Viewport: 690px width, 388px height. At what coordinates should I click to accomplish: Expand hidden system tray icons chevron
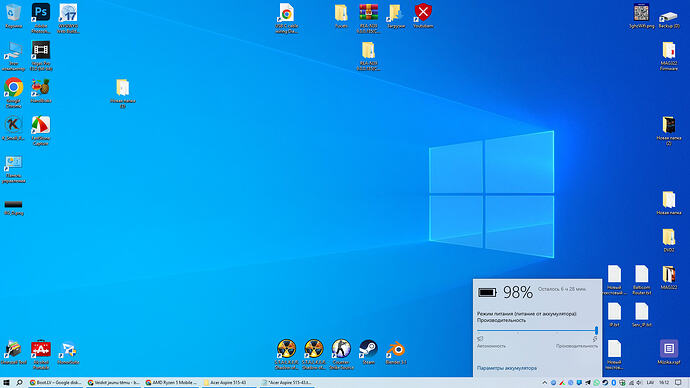(545, 383)
